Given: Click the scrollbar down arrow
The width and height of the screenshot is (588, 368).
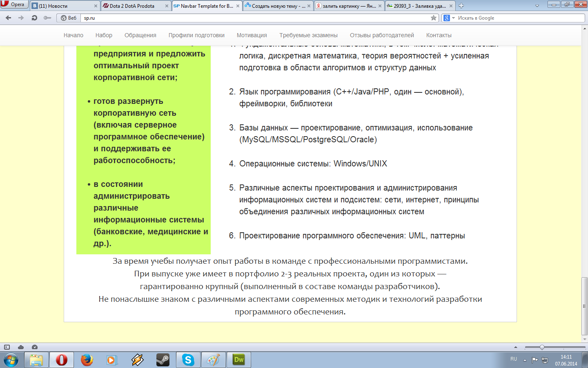Looking at the screenshot, I should pyautogui.click(x=585, y=339).
